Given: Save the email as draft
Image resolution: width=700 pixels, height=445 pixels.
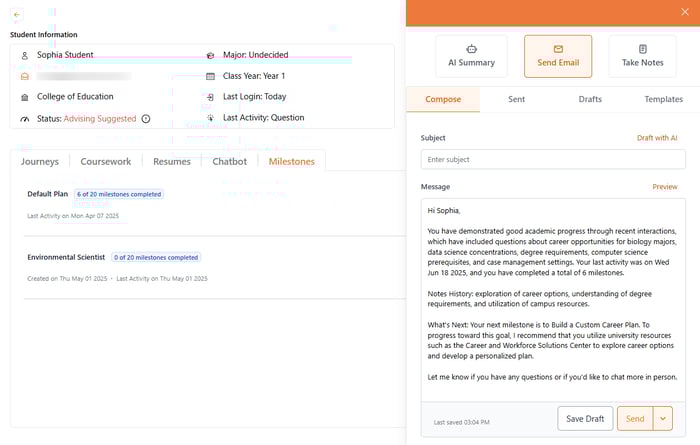Looking at the screenshot, I should [585, 419].
